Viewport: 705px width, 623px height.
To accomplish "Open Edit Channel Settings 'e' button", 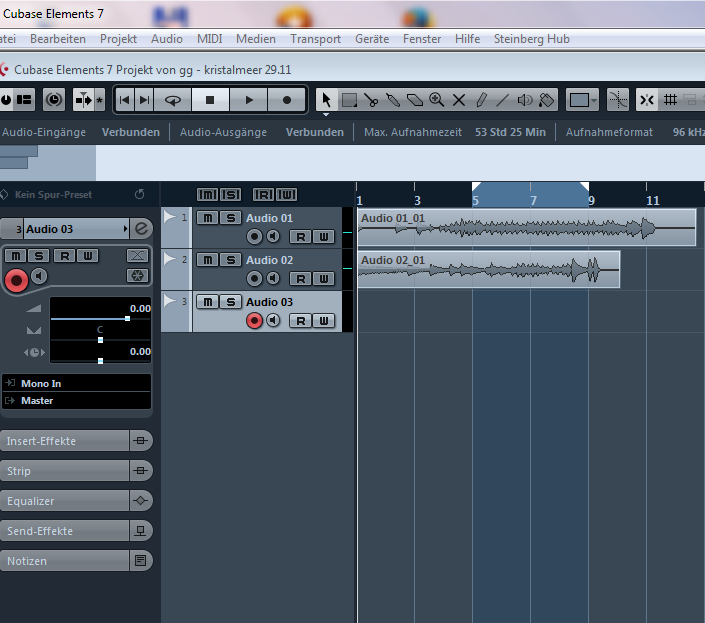I will [x=141, y=229].
